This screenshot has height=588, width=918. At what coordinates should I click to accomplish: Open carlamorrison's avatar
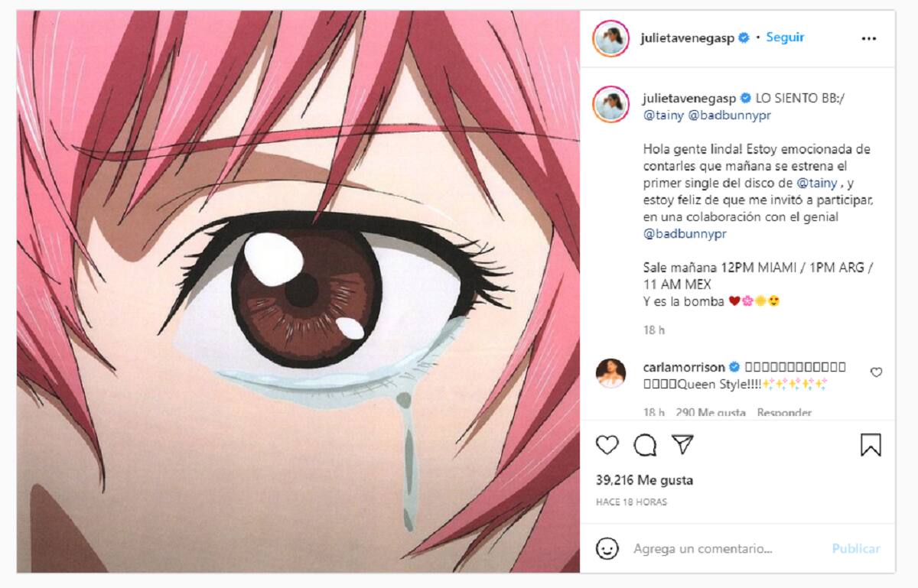click(610, 372)
